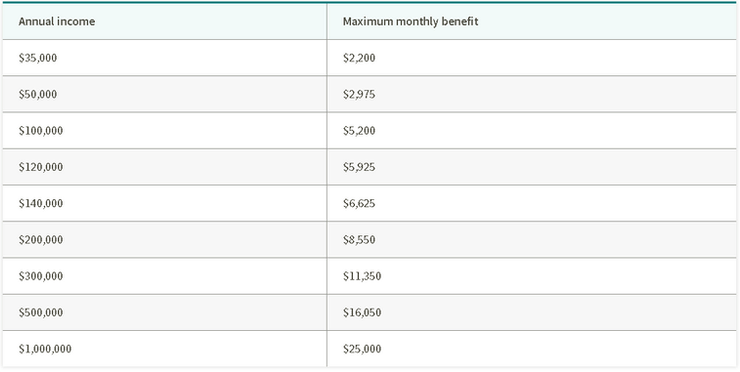Click the $16,050 benefit amount
740x372 pixels.
[x=362, y=313]
